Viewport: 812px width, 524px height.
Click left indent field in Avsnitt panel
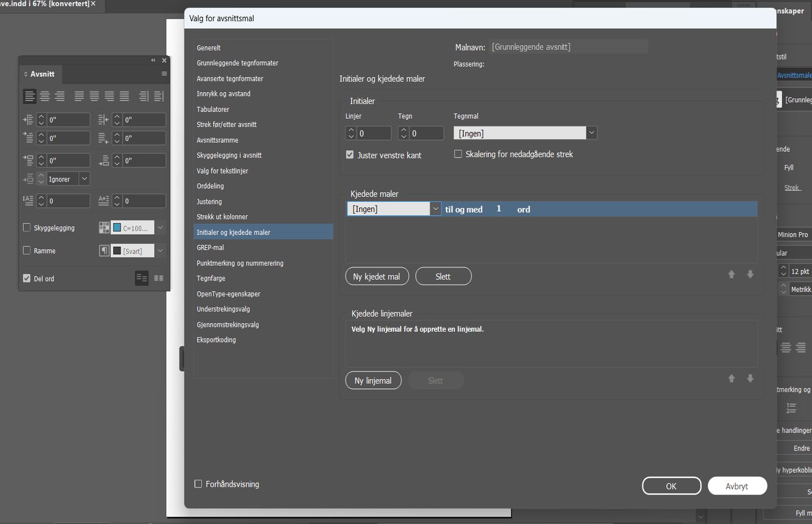pyautogui.click(x=68, y=120)
